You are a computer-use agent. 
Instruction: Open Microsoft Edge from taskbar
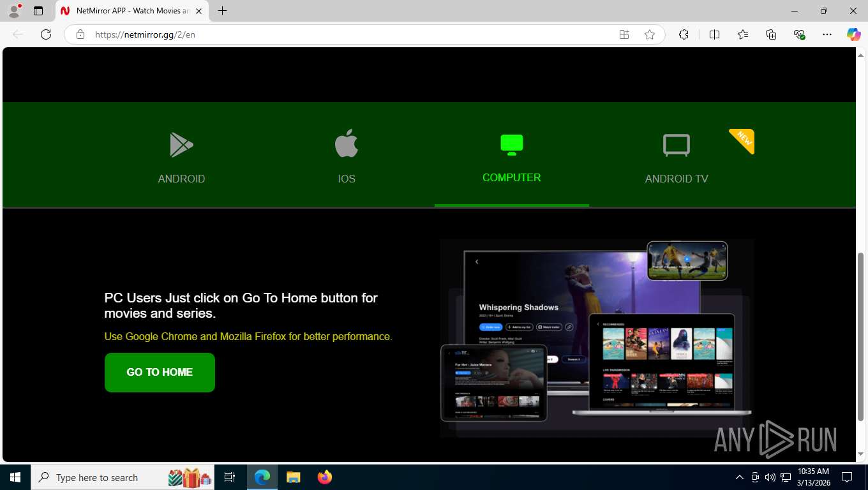tap(262, 477)
